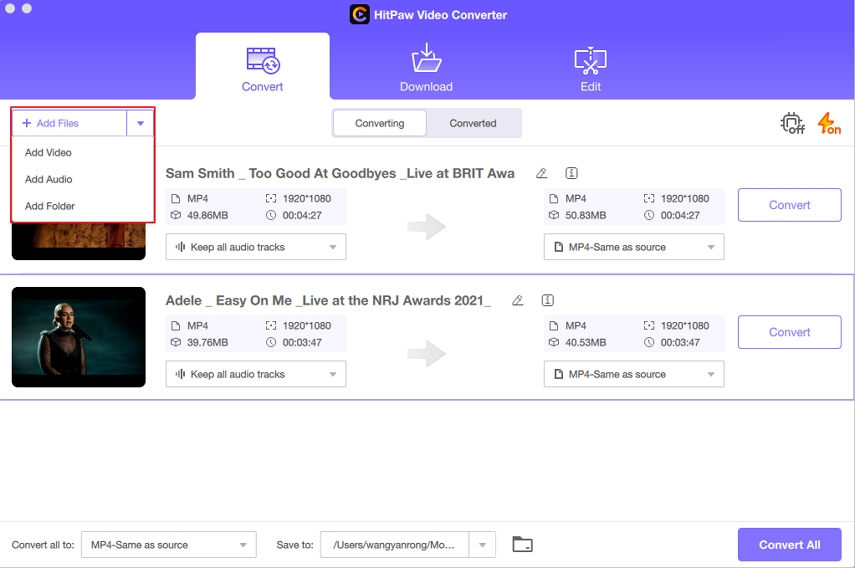Rename the Sam Smith video title
Image resolution: width=855 pixels, height=568 pixels.
tap(541, 173)
